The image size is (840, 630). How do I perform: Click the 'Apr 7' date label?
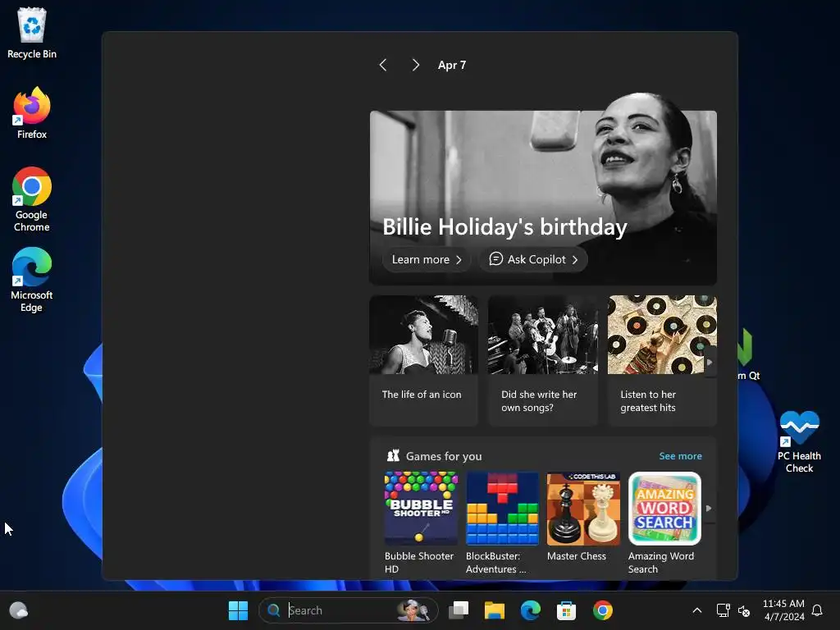click(452, 66)
